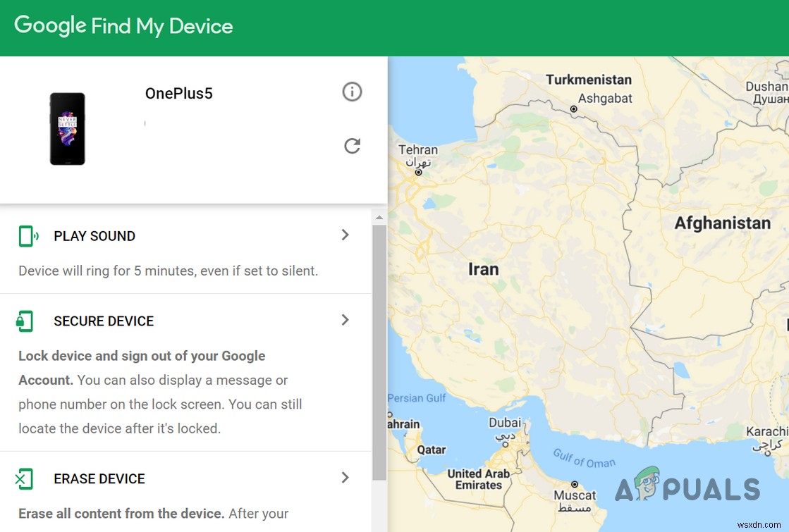Click the padlock icon beside Secure Device

(25, 321)
